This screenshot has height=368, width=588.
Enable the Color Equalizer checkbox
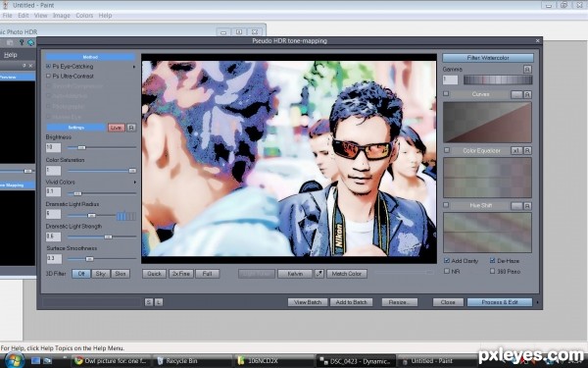447,150
